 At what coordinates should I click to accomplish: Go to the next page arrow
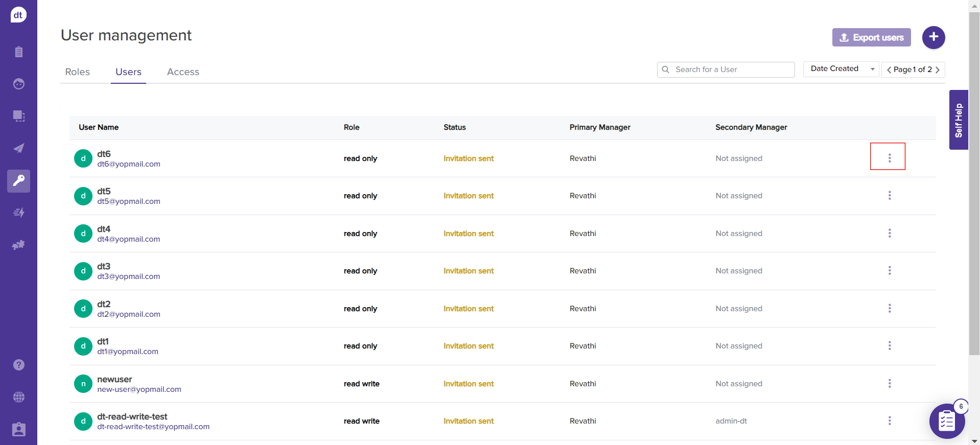[938, 70]
